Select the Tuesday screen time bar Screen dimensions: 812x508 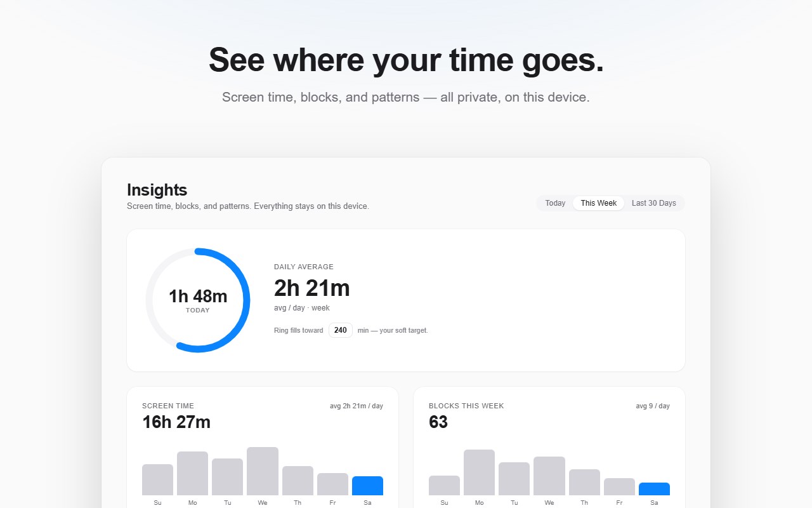coord(228,477)
